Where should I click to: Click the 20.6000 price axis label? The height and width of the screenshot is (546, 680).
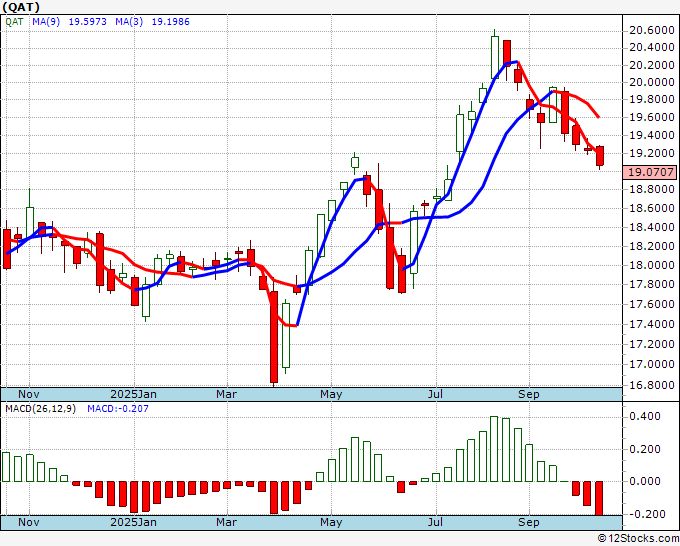(x=651, y=30)
